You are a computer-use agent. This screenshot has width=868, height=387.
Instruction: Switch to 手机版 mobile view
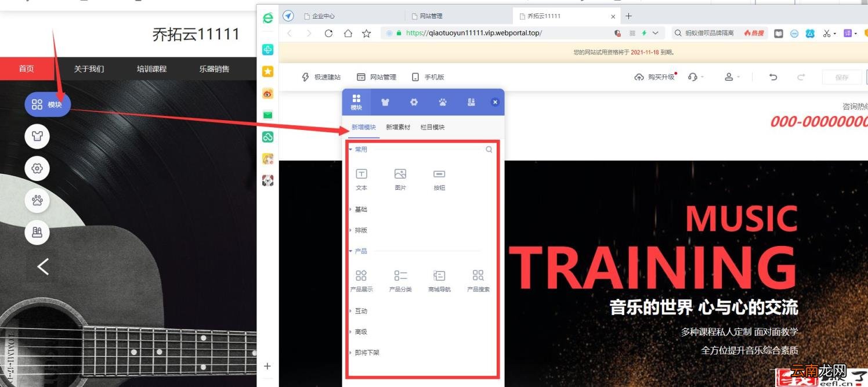pos(428,77)
